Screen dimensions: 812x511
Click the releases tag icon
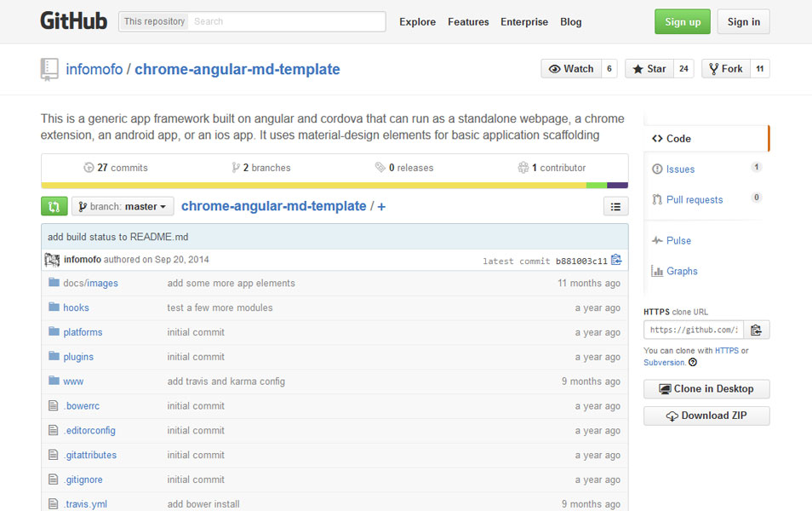(380, 168)
